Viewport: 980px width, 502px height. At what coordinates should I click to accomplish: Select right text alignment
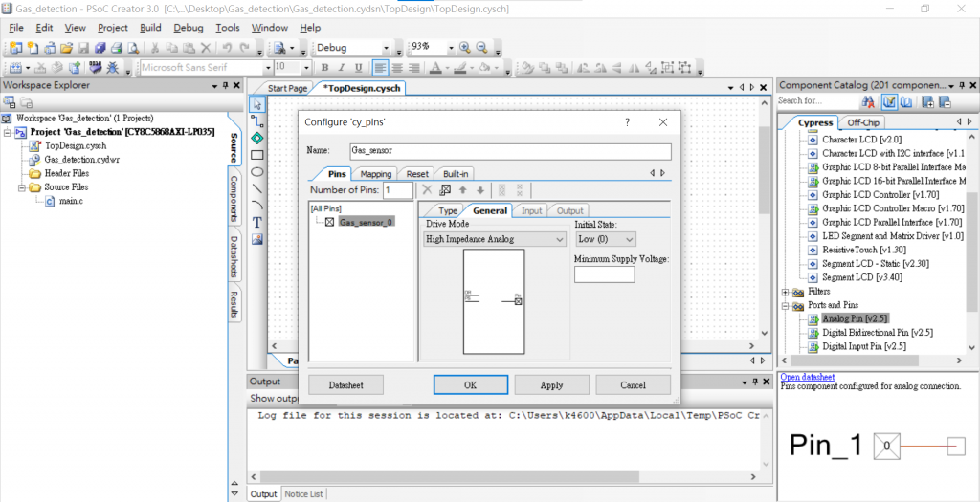tap(413, 68)
